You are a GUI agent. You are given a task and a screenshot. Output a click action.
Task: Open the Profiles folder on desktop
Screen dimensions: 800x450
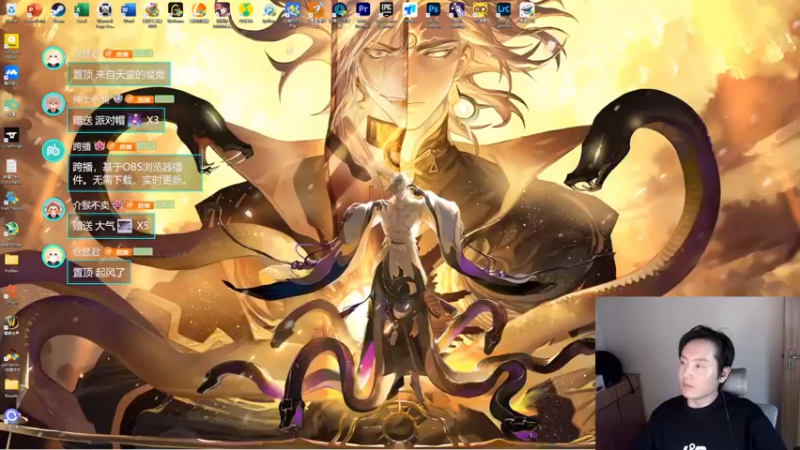[11, 262]
